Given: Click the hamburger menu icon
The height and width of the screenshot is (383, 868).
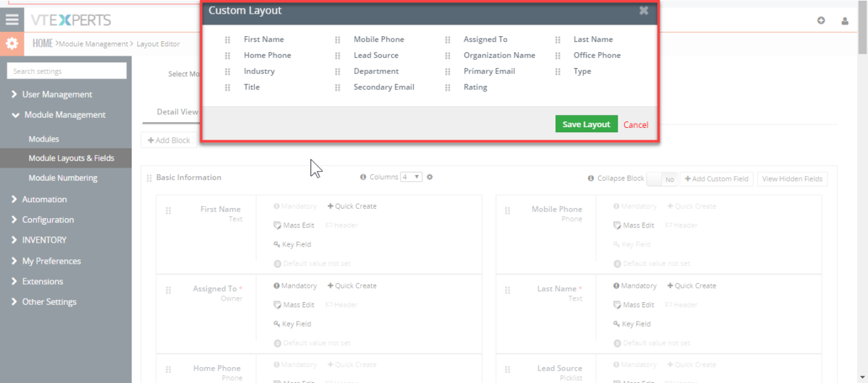Looking at the screenshot, I should point(12,20).
